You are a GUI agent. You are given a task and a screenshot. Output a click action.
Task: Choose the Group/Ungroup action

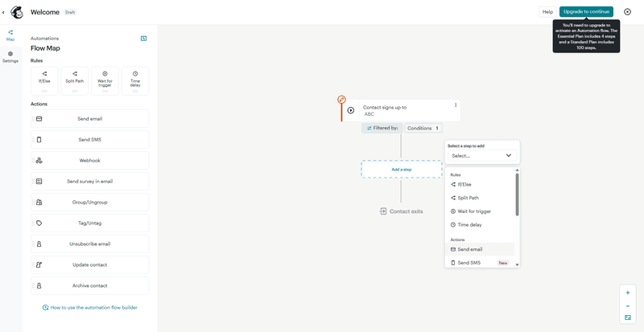click(x=90, y=203)
